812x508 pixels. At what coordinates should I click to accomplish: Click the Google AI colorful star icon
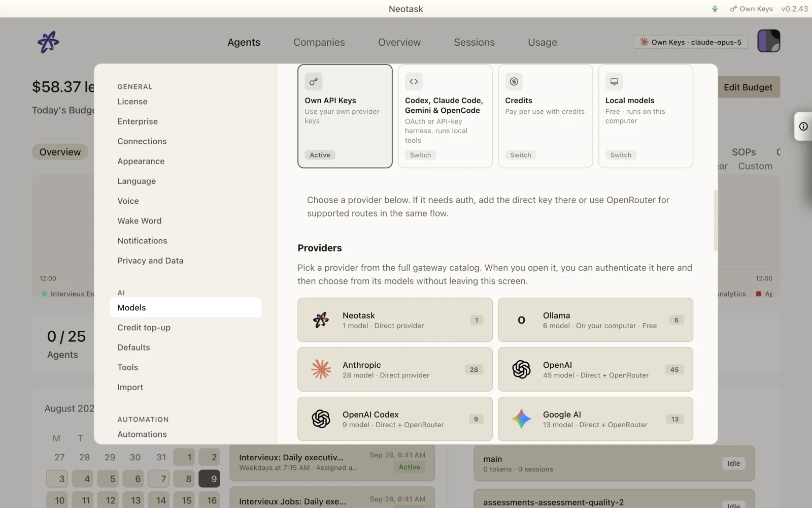521,419
